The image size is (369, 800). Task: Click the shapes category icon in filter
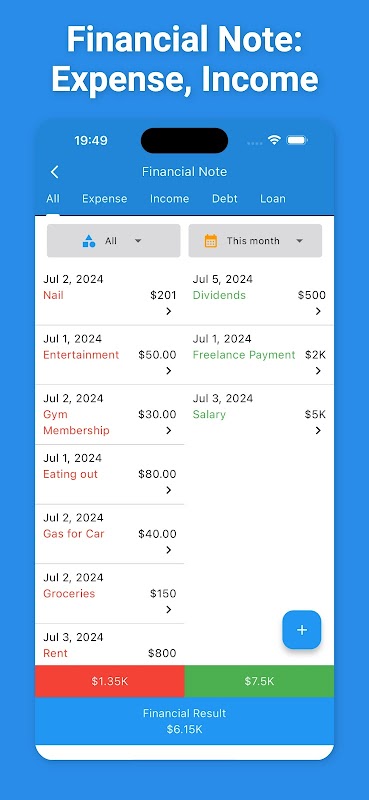pyautogui.click(x=89, y=241)
